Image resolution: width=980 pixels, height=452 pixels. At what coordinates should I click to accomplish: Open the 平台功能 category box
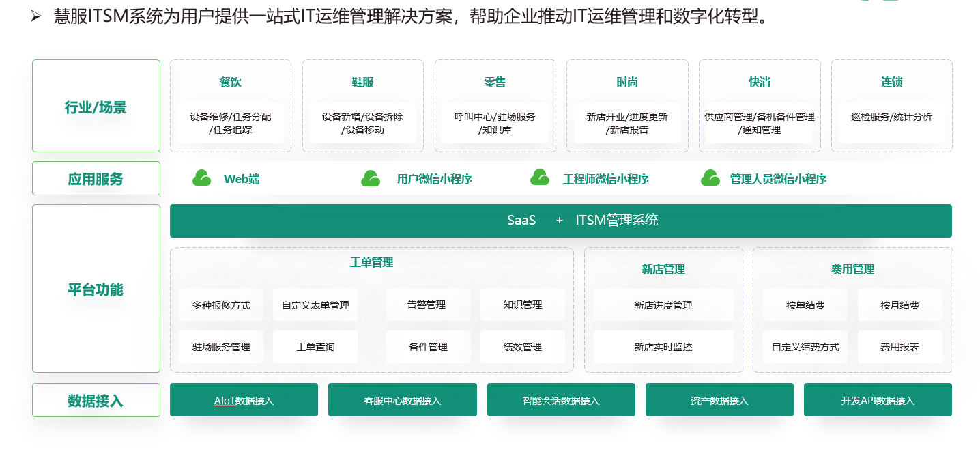[96, 289]
